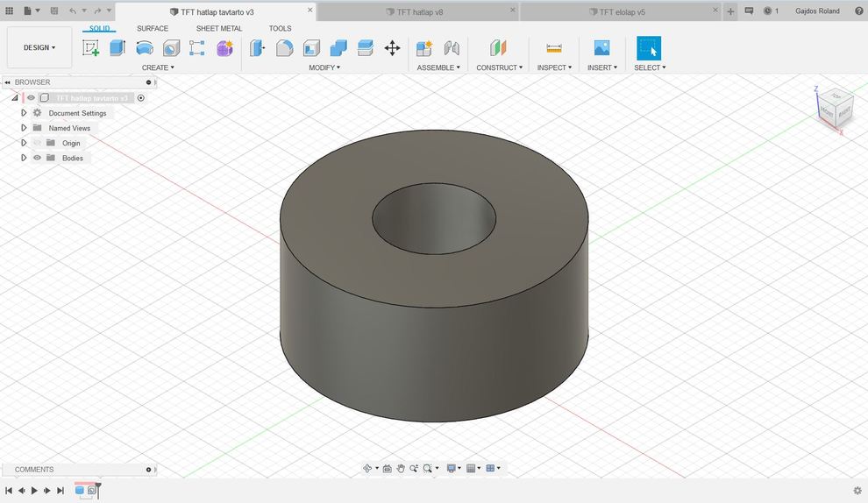Open the MODIFY menu dropdown

click(x=324, y=67)
